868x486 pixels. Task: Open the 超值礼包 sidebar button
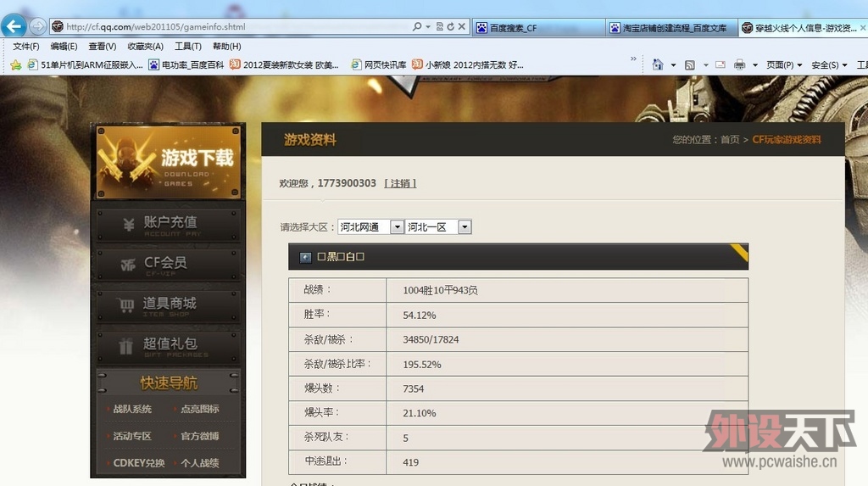click(x=169, y=346)
